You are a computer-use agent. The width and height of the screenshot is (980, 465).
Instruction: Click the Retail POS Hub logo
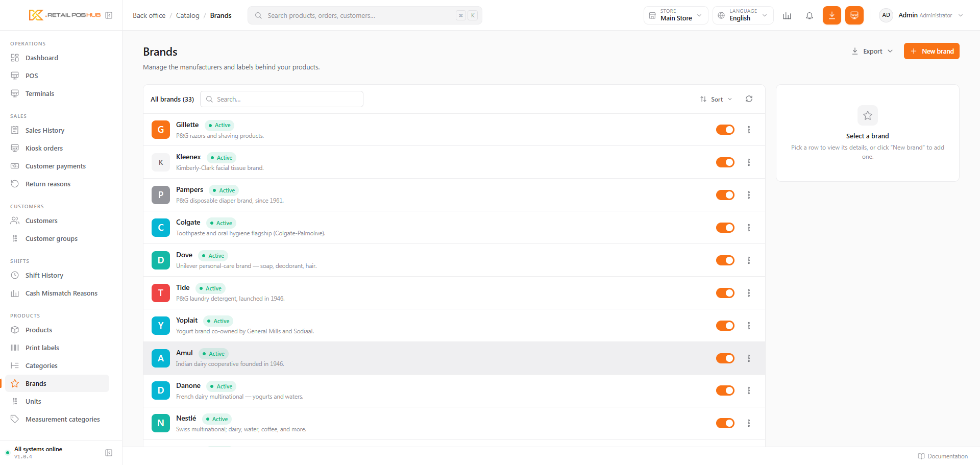pos(65,15)
